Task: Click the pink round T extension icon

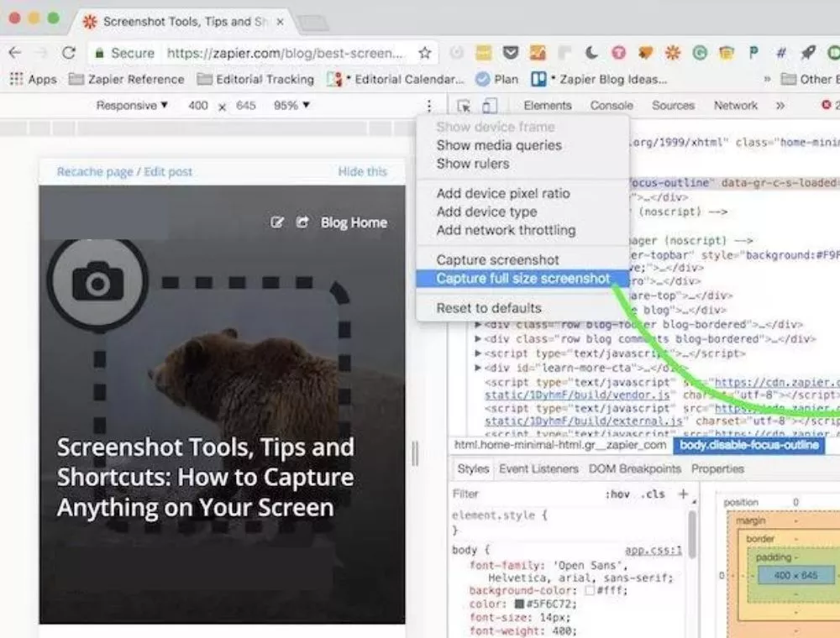Action: (x=618, y=52)
